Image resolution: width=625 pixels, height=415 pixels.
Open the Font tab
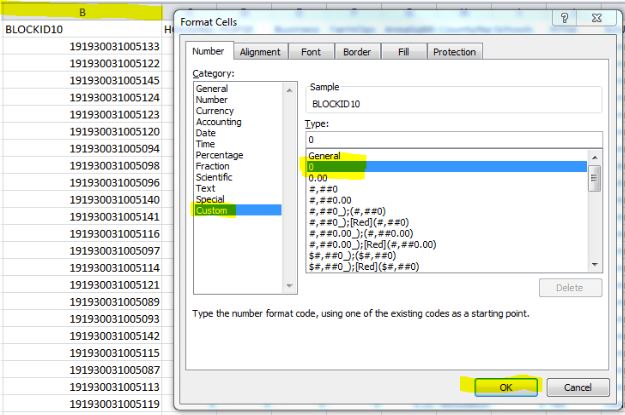click(311, 52)
